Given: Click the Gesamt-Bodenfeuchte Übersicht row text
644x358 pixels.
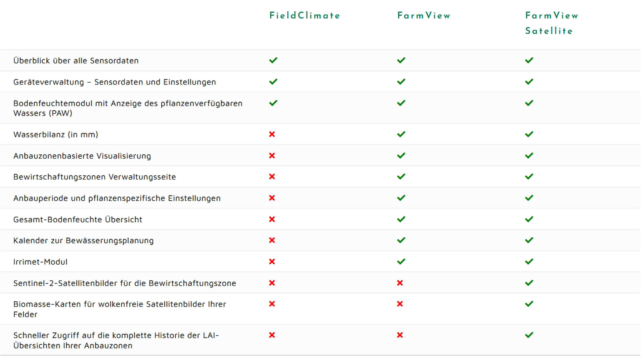Looking at the screenshot, I should point(78,220).
